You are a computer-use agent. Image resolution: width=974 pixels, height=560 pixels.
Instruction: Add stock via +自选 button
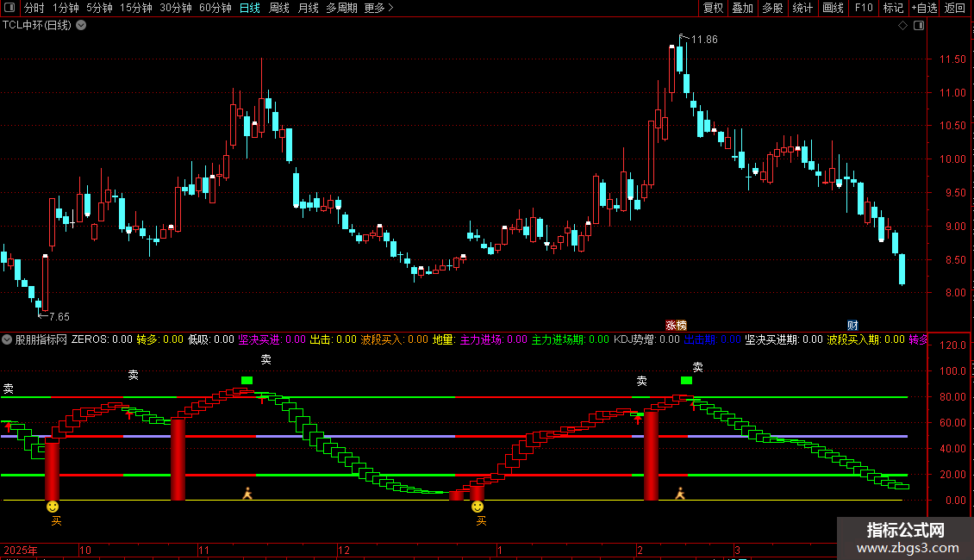(924, 8)
